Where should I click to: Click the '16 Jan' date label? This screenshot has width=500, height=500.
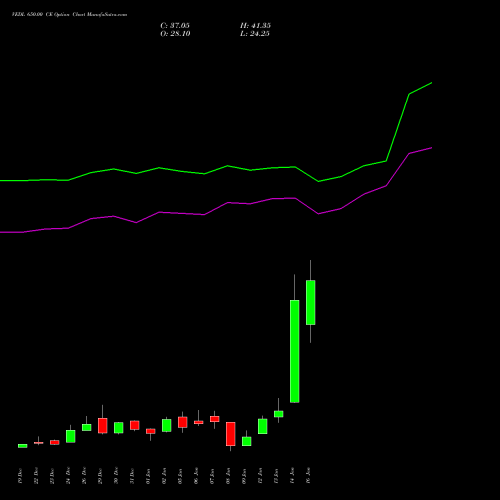pyautogui.click(x=308, y=476)
